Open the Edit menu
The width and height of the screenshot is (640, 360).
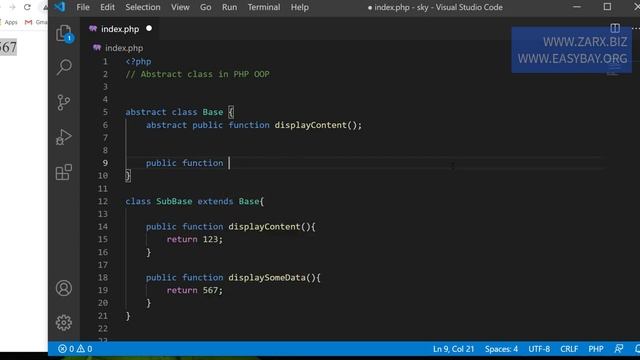click(107, 7)
